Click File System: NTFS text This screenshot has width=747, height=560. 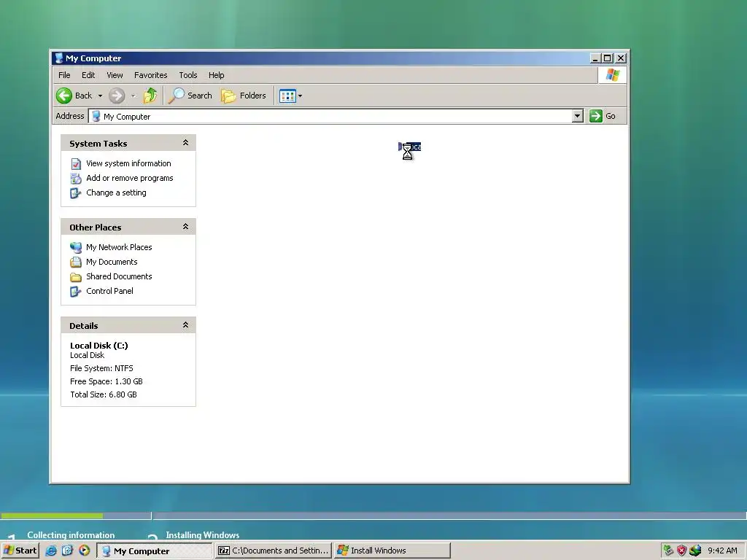101,368
